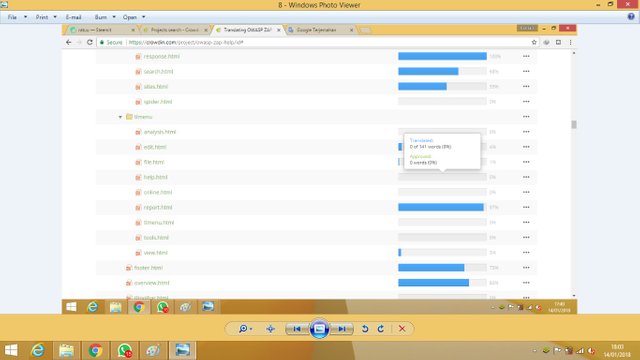Open response.html file
The width and height of the screenshot is (640, 360).
[x=162, y=56]
